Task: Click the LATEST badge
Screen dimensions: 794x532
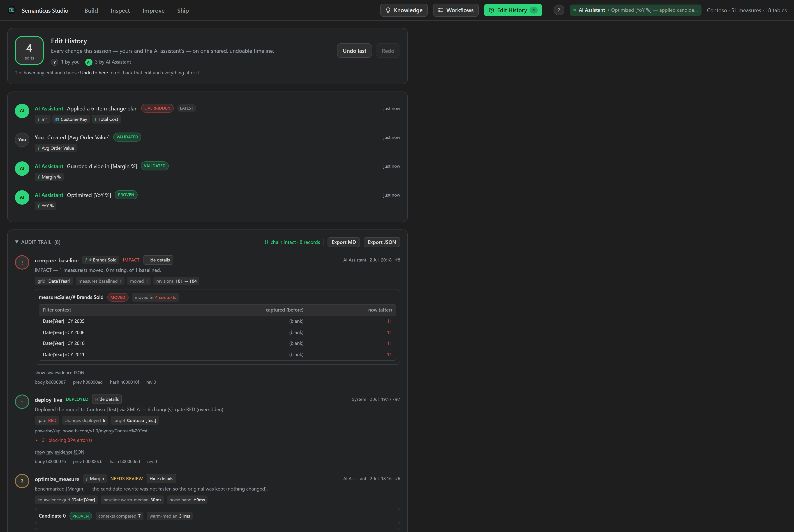Action: click(x=186, y=108)
